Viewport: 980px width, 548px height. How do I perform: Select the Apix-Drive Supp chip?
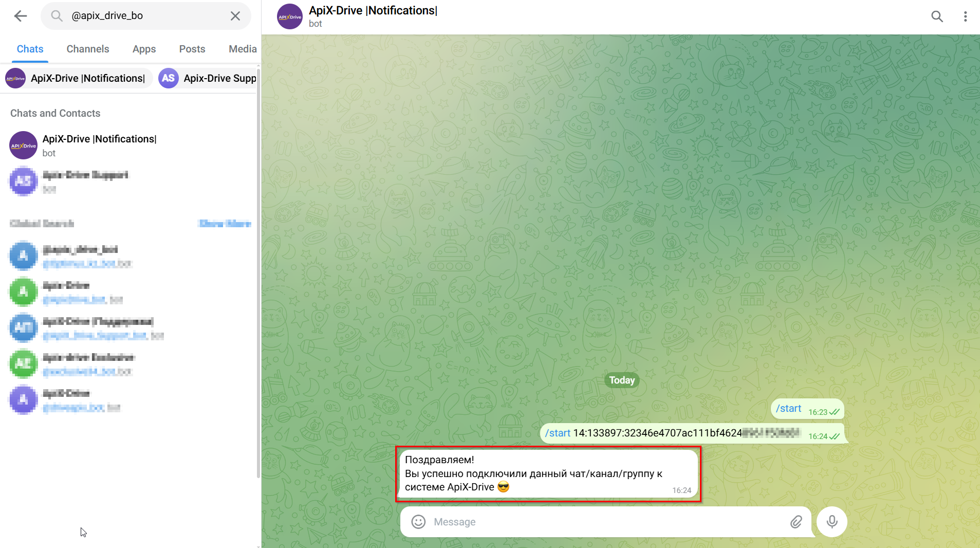coord(207,78)
